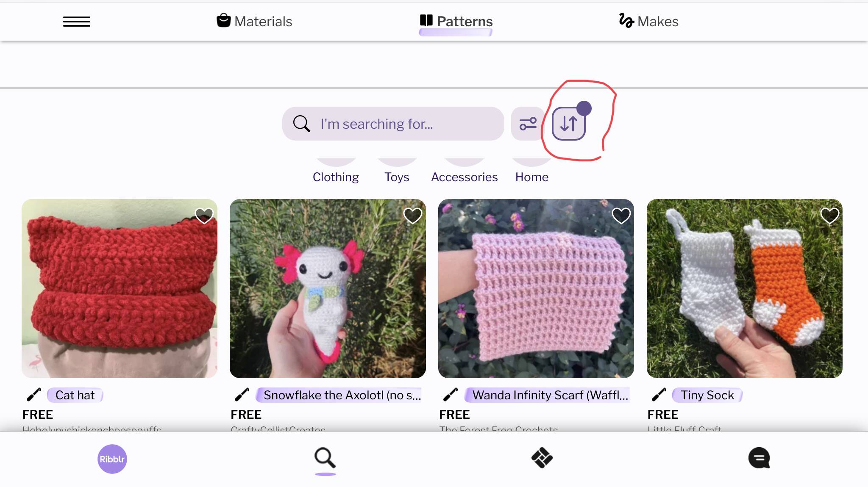Click the Snowflake the Axolotl title
The image size is (868, 487).
click(x=339, y=395)
